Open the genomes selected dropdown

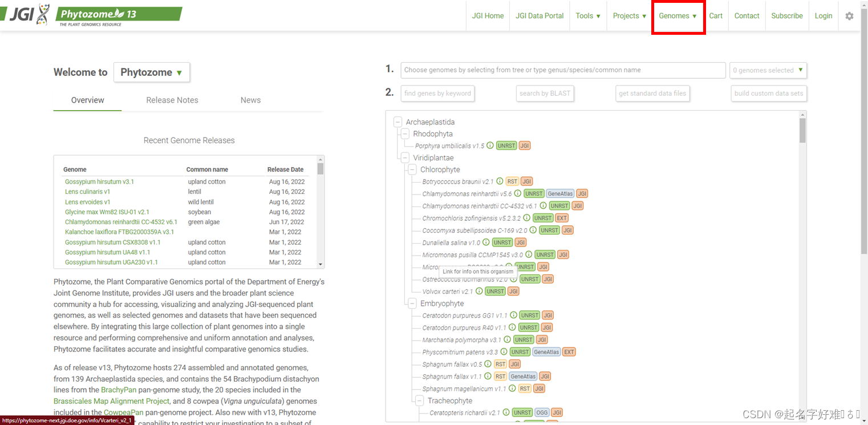click(x=768, y=70)
